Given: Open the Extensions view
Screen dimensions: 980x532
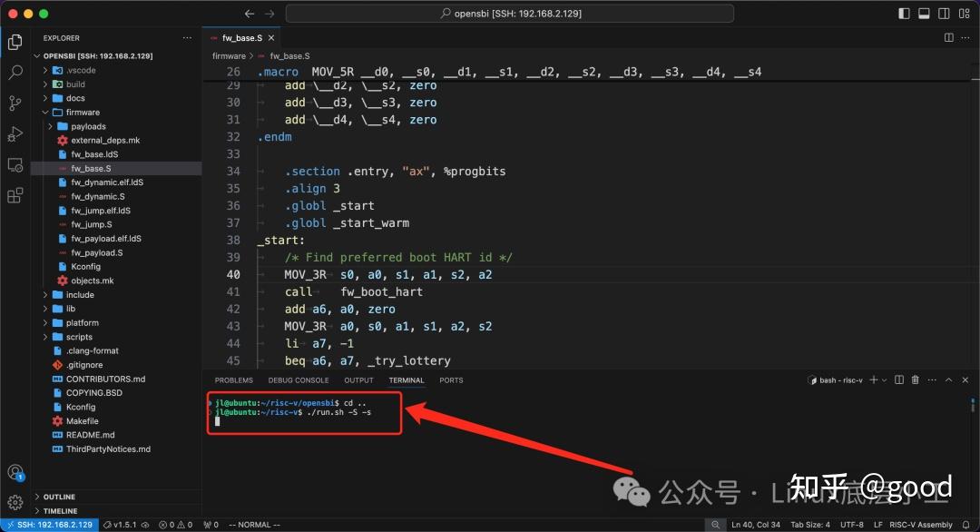Looking at the screenshot, I should (x=15, y=196).
